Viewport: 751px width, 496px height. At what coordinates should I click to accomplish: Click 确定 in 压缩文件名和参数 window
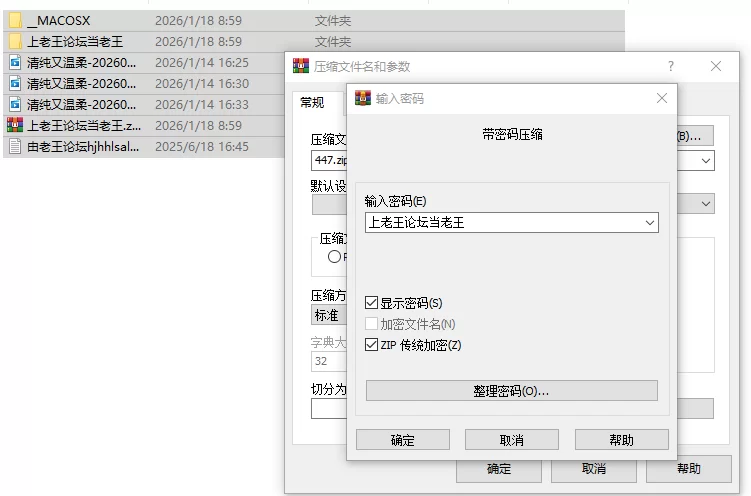[x=499, y=470]
